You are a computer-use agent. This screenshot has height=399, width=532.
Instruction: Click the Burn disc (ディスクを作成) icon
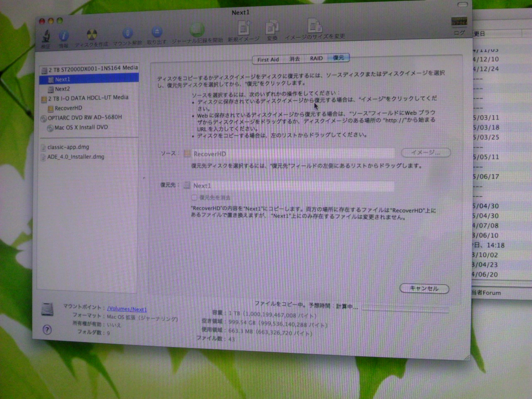click(x=92, y=35)
